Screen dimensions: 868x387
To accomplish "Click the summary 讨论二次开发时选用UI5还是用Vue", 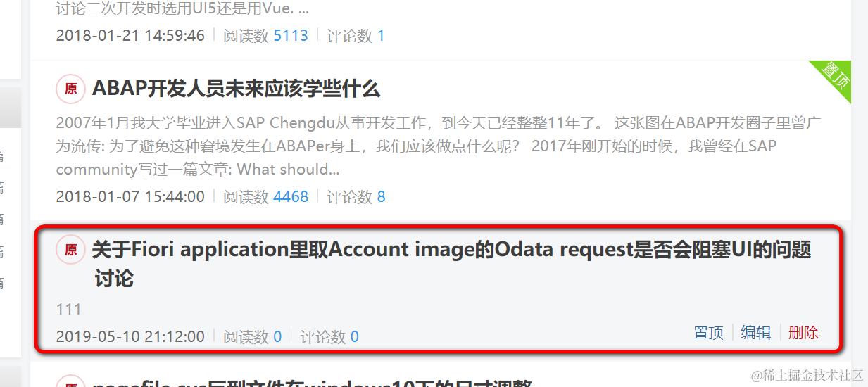I will (x=182, y=10).
